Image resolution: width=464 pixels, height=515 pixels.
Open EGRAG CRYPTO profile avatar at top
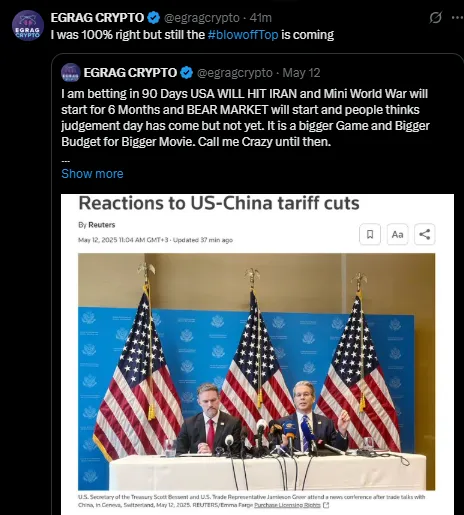point(28,25)
